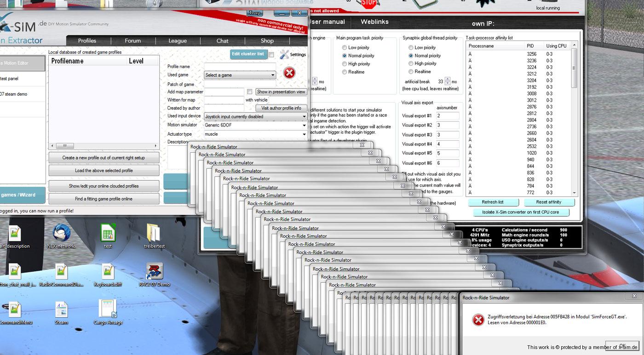This screenshot has height=355, width=644.
Task: Click the red X delete profile icon
Action: (289, 73)
